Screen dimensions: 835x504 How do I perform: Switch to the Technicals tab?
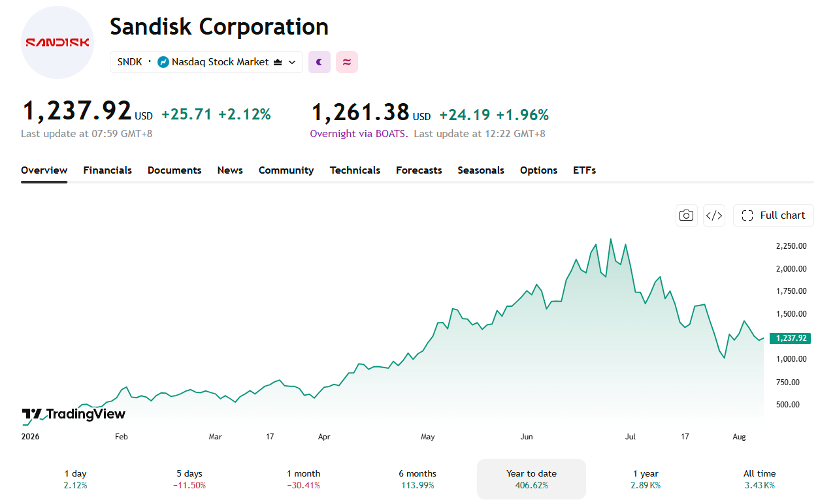[355, 170]
